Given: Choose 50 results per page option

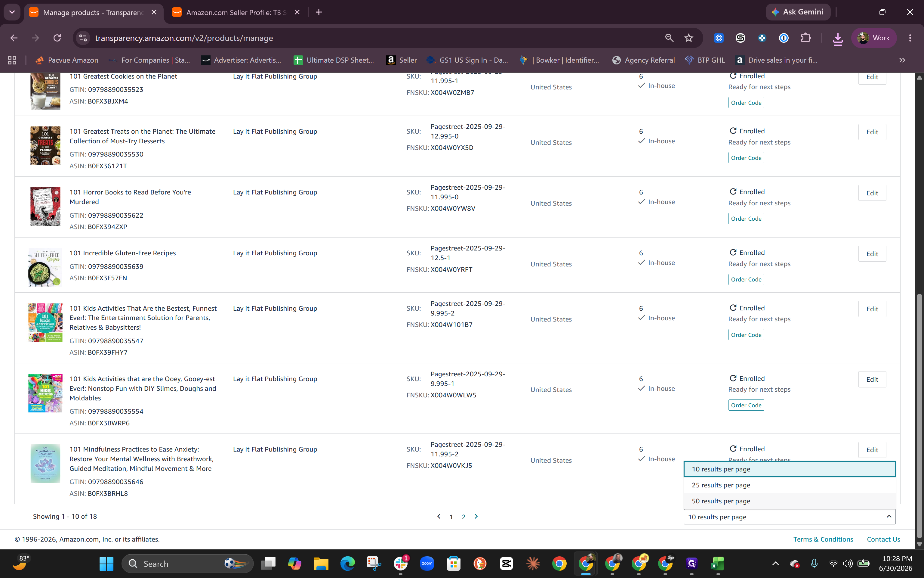Looking at the screenshot, I should coord(789,501).
